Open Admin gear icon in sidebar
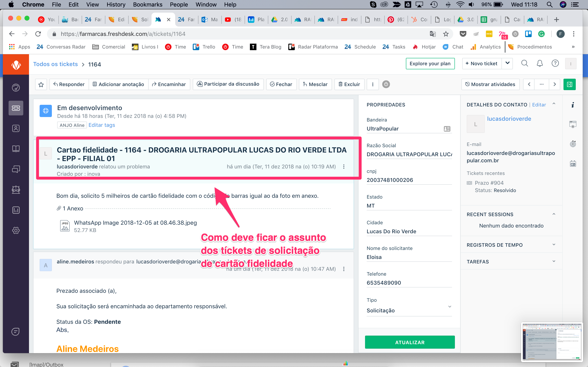 coord(16,230)
